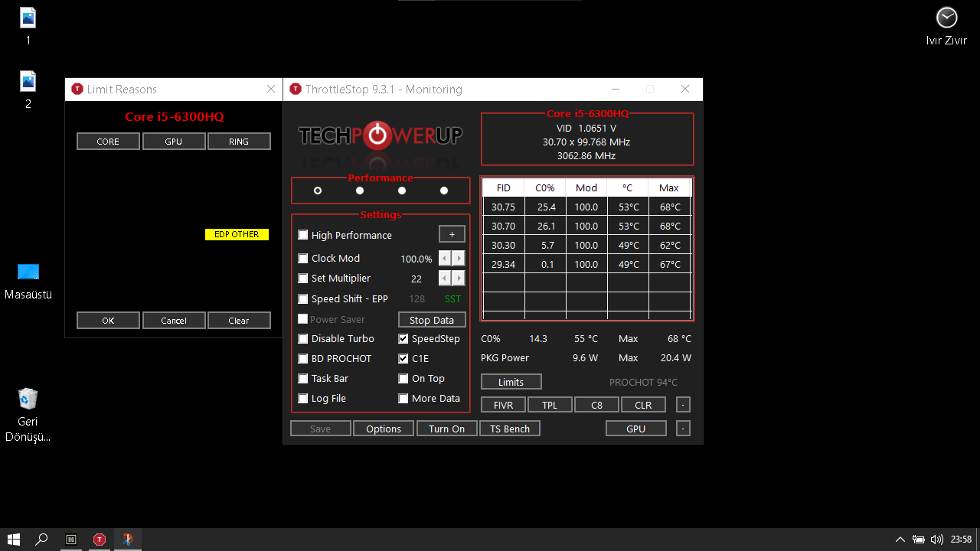Enable the BD PROCHOT checkbox
The image size is (980, 551).
pyautogui.click(x=303, y=358)
